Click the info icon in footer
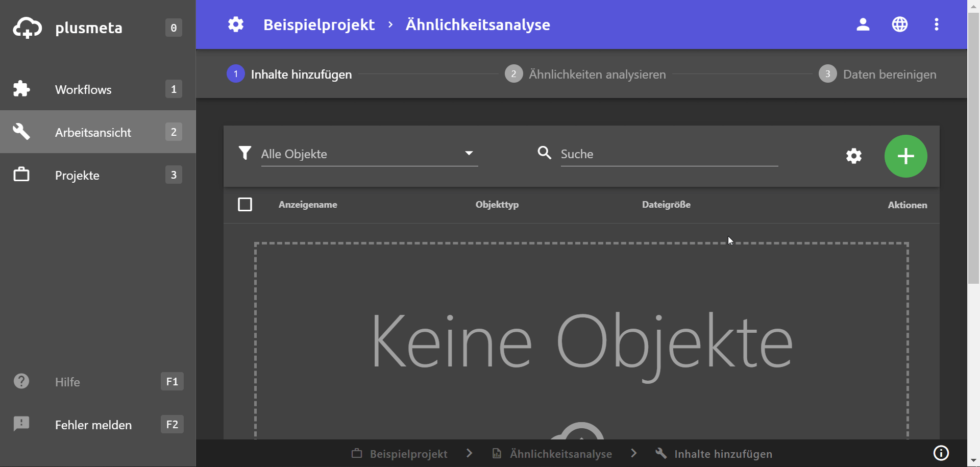The height and width of the screenshot is (467, 980). point(941,453)
